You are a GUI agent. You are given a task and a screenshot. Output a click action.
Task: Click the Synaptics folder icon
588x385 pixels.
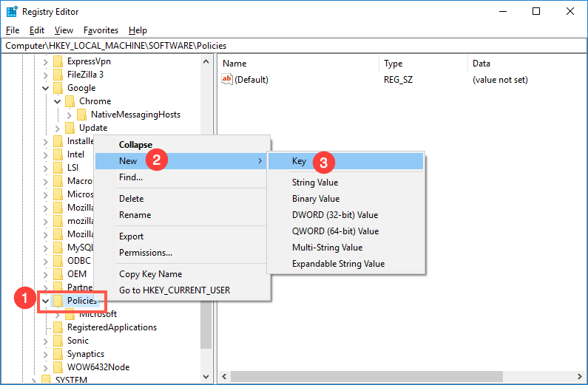pos(58,354)
